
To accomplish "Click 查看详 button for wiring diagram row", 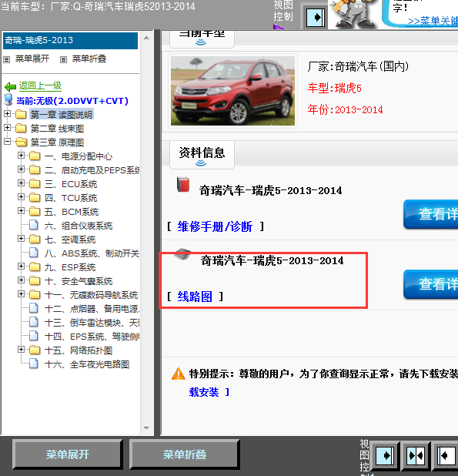I will (431, 284).
